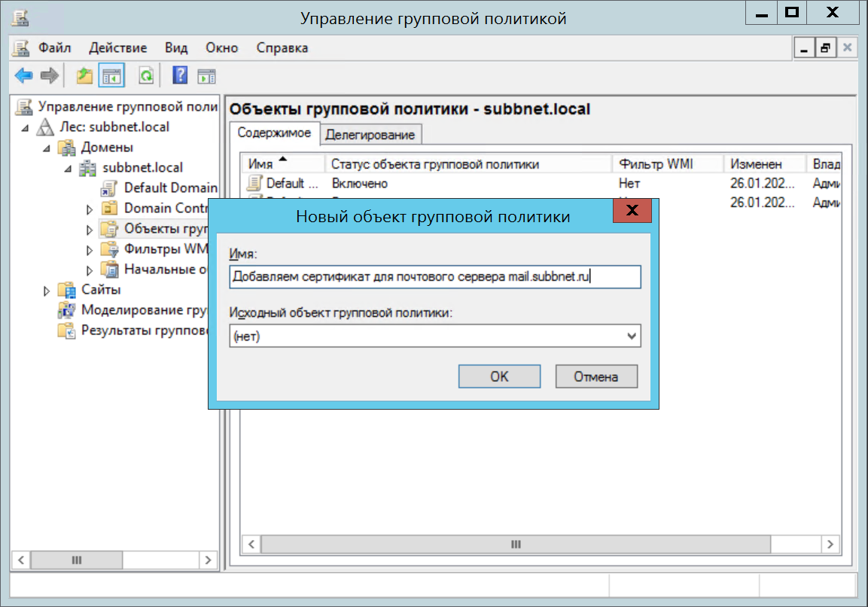This screenshot has height=607, width=868.
Task: Open Help via the question mark icon
Action: [x=180, y=75]
